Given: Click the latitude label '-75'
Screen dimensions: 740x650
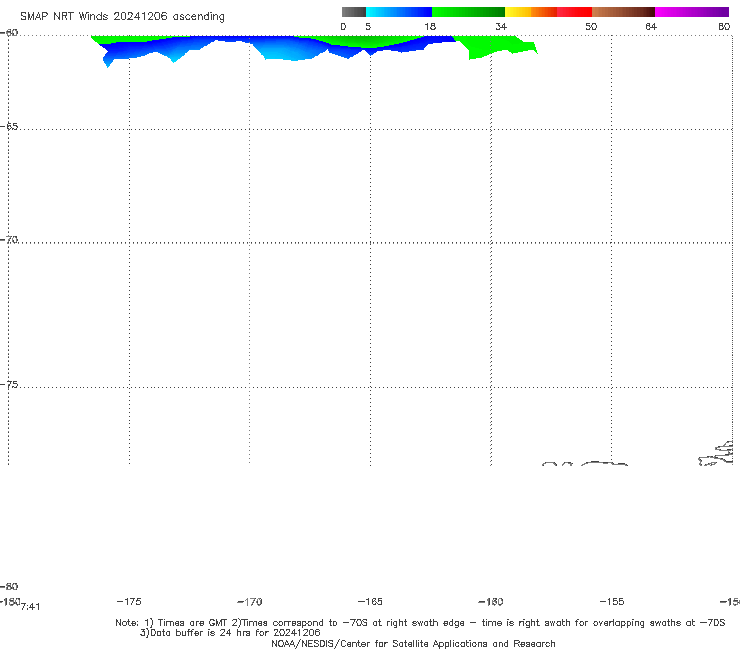Looking at the screenshot, I should point(9,385).
